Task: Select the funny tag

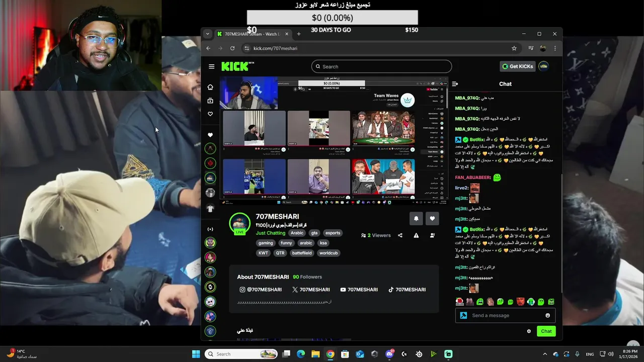Action: click(x=286, y=243)
